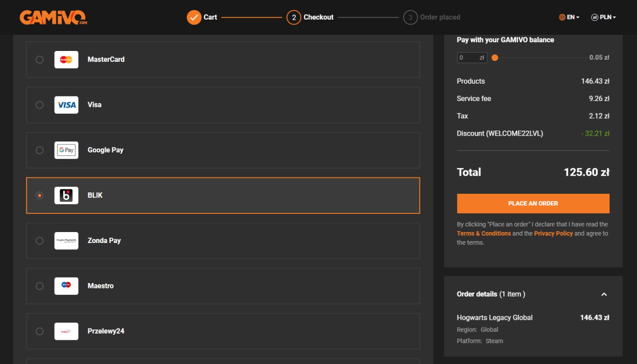Click the selected BLIK radio button

(x=40, y=195)
